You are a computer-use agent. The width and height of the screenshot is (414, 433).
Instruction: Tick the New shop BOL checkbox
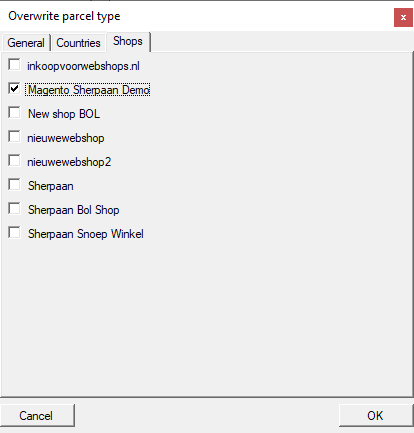click(14, 113)
